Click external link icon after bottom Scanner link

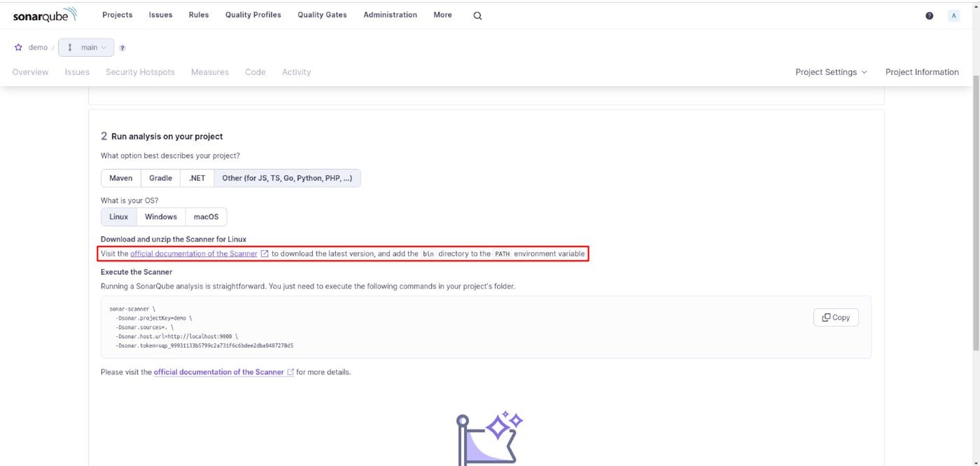coord(290,372)
